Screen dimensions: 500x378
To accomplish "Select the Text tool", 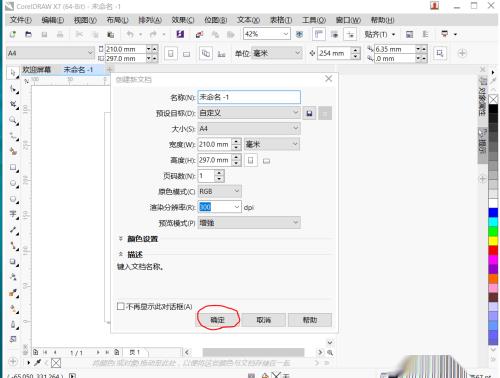I will (x=13, y=214).
